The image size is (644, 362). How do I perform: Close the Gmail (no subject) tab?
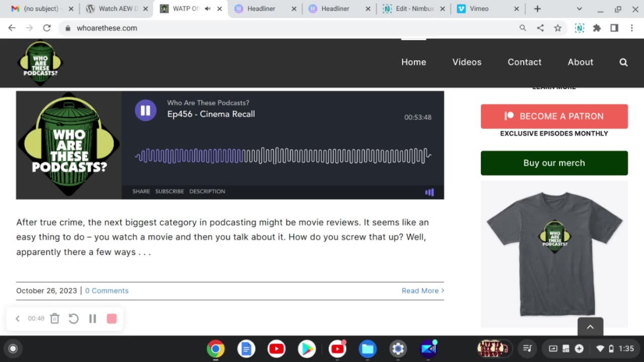click(x=70, y=9)
